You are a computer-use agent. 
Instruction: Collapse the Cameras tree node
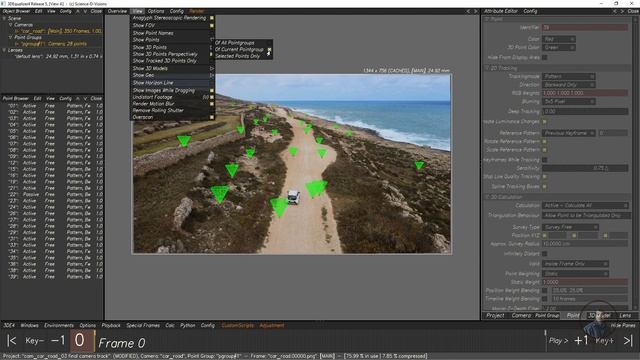tap(11, 25)
